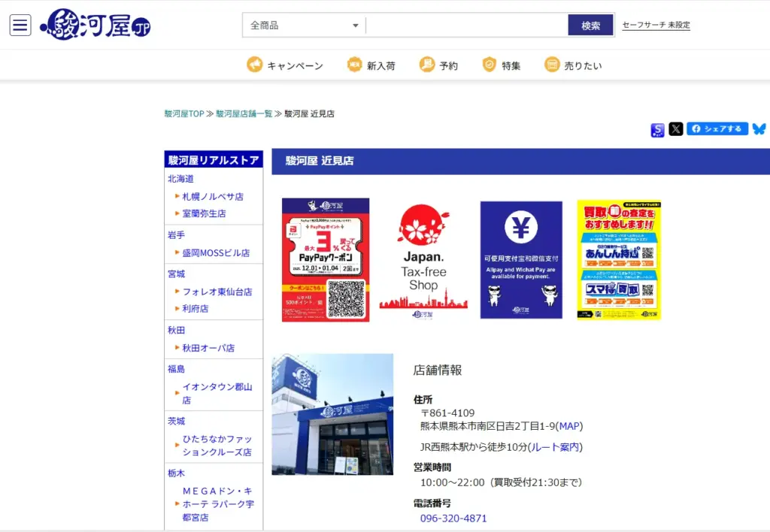770x532 pixels.
Task: Click the 売りたい sell icon
Action: tap(553, 65)
